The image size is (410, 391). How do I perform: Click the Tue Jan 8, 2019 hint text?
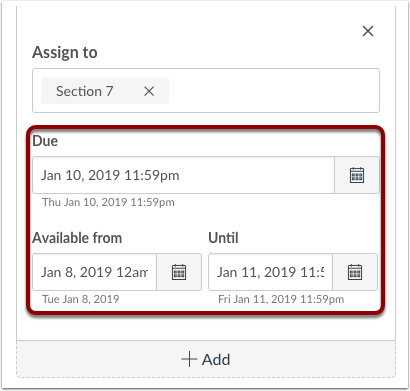coord(81,299)
